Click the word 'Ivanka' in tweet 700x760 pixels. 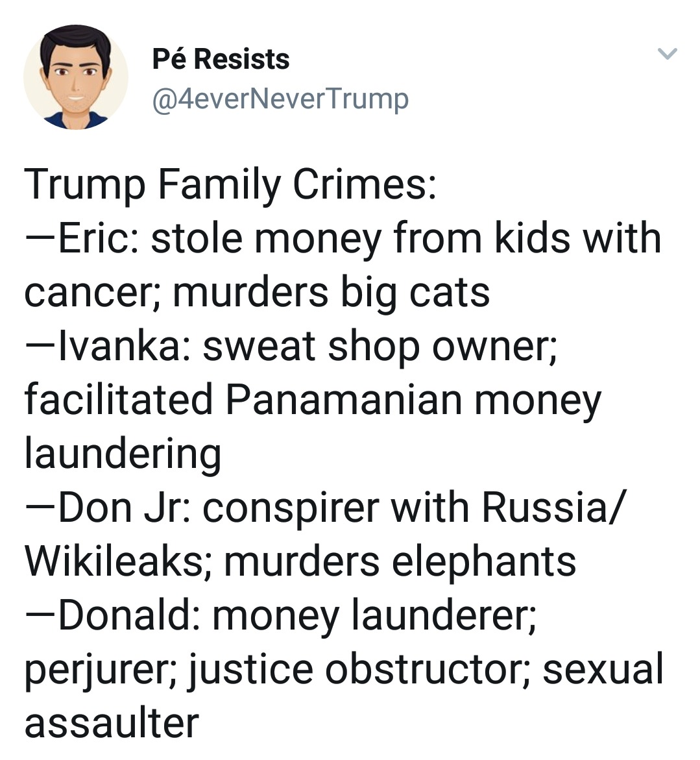[119, 346]
